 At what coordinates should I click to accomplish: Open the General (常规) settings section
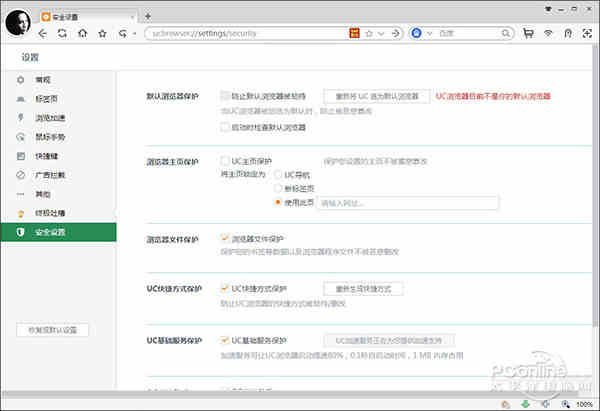click(x=58, y=80)
